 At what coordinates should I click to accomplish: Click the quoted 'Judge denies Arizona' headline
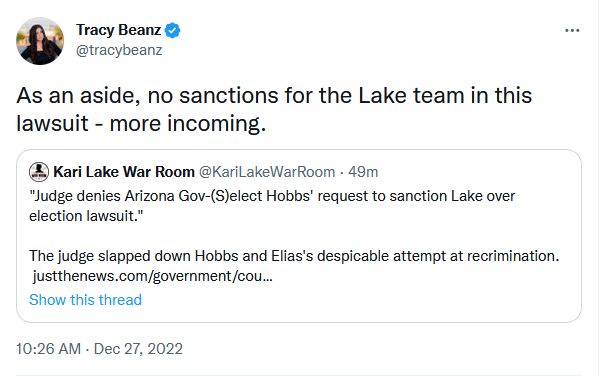(272, 196)
